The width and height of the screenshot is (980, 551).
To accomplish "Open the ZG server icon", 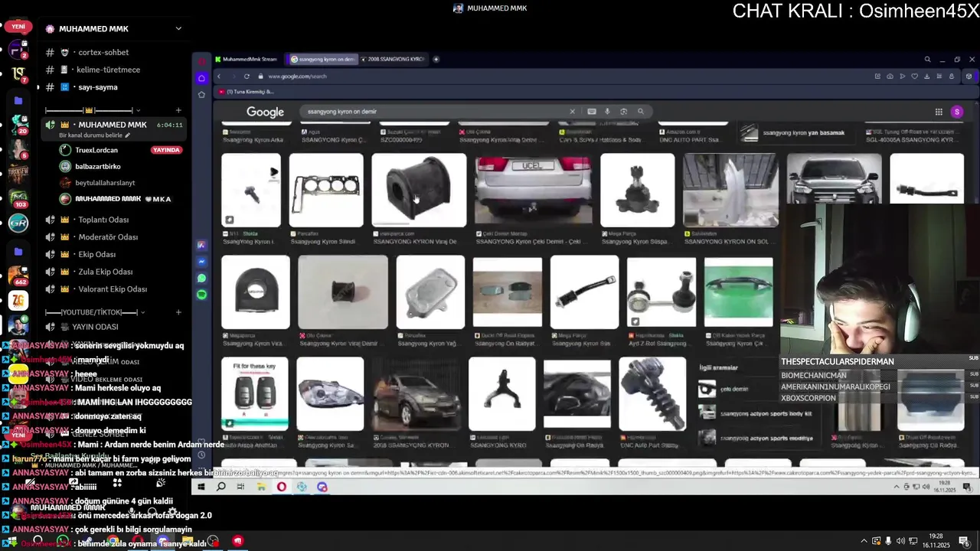I will [x=18, y=301].
